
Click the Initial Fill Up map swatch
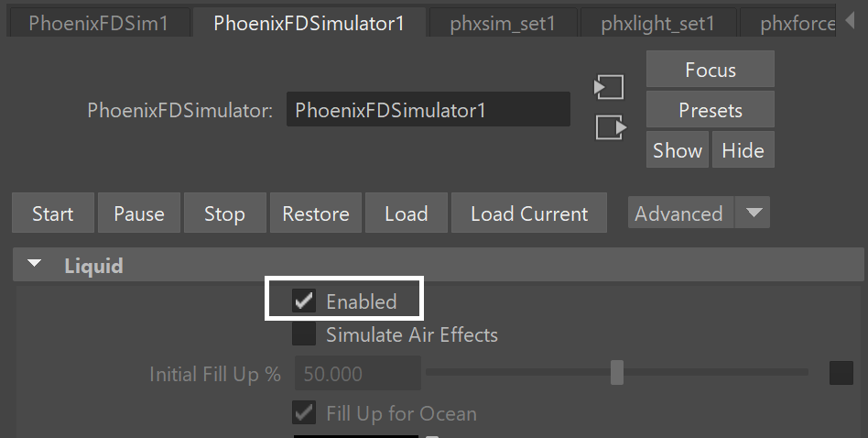841,373
